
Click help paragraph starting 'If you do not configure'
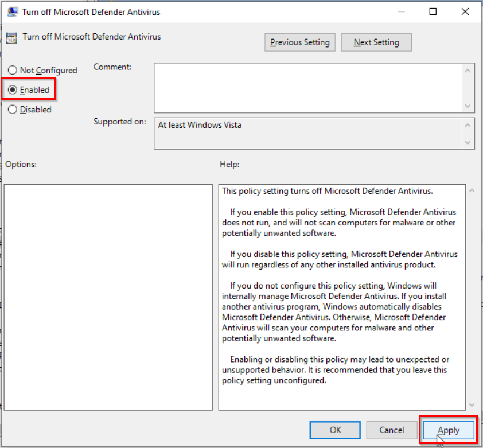[x=334, y=312]
